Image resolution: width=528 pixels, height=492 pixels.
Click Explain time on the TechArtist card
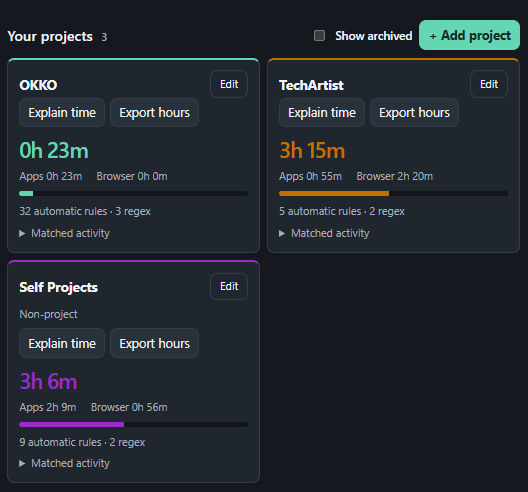click(x=322, y=112)
